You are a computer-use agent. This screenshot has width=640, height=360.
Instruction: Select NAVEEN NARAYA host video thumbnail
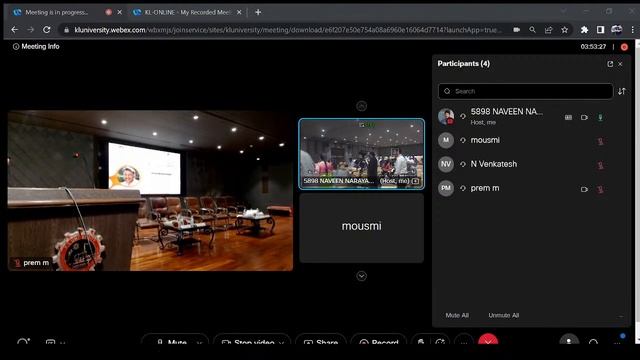point(362,154)
